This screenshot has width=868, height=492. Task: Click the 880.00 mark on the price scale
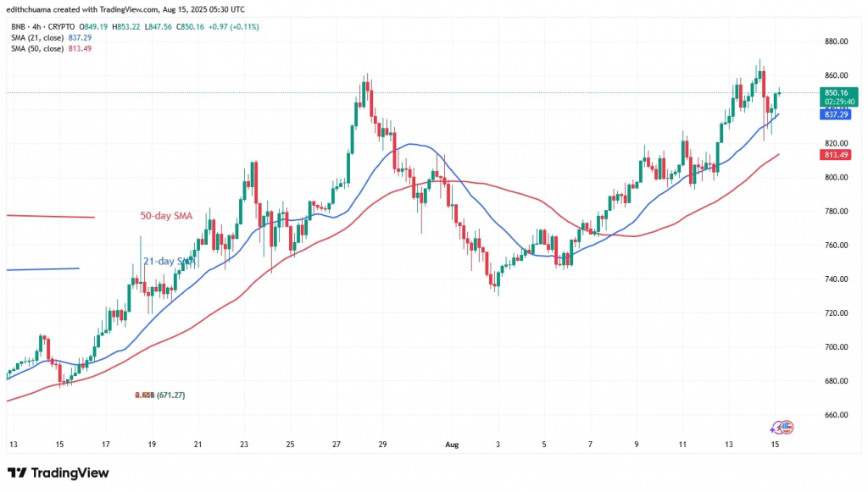[835, 40]
